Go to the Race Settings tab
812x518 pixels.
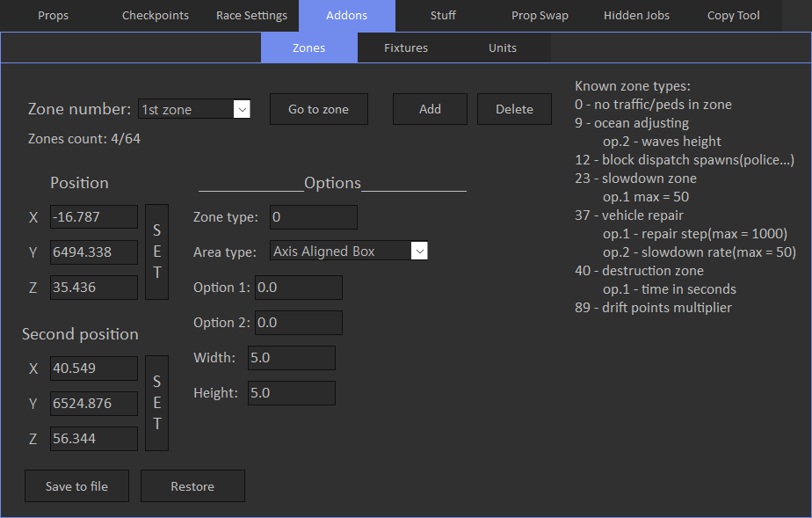pos(251,16)
